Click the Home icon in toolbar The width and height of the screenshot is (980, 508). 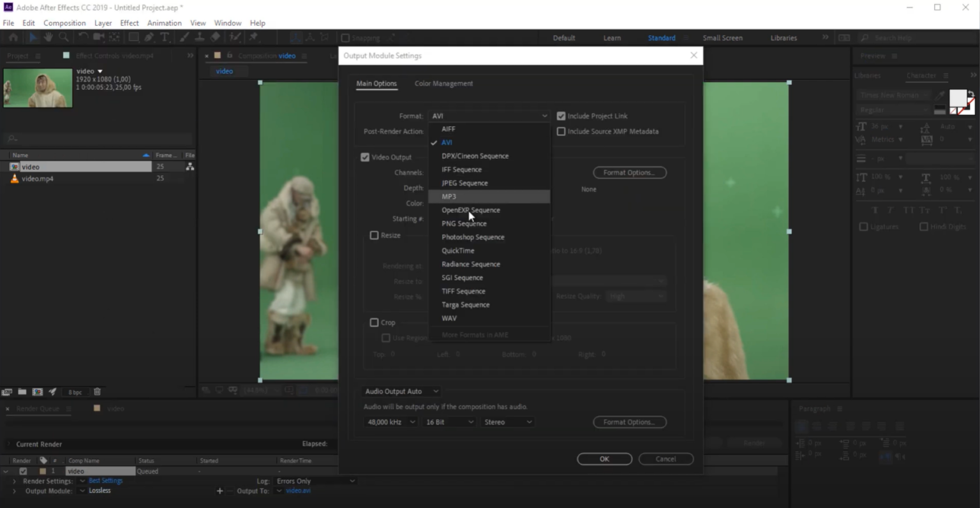(13, 38)
